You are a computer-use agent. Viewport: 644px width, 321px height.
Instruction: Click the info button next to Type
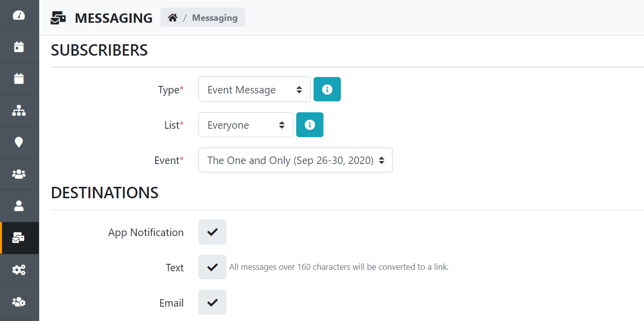pyautogui.click(x=327, y=89)
